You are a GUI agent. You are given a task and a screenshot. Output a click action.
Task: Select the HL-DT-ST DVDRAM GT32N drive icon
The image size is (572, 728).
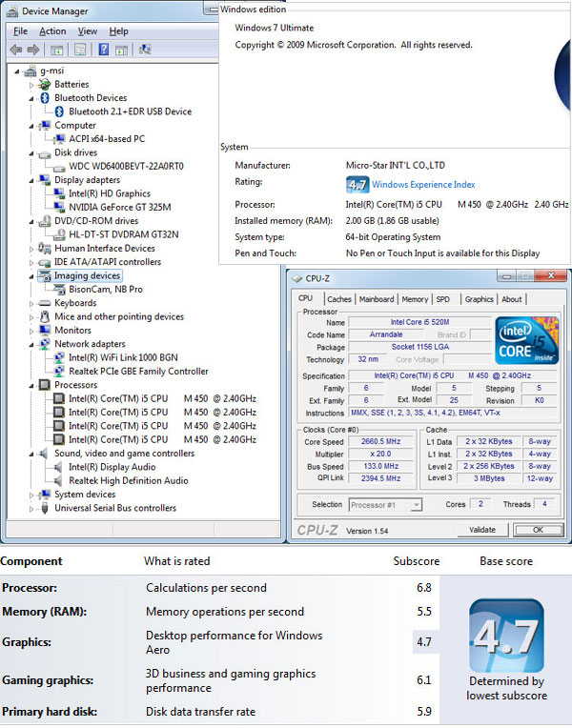(59, 235)
